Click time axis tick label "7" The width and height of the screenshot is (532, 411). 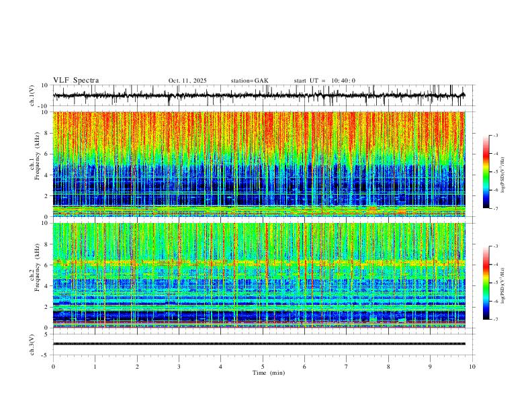[x=347, y=367]
